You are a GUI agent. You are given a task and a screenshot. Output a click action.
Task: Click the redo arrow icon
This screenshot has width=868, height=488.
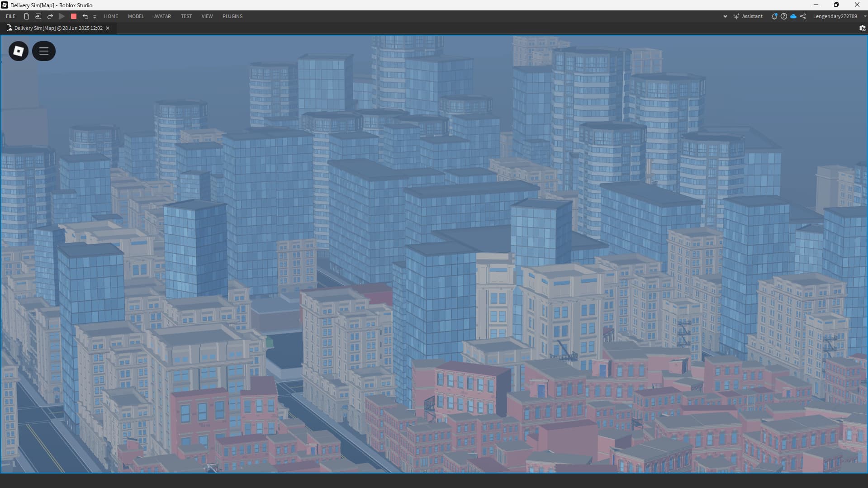(50, 16)
